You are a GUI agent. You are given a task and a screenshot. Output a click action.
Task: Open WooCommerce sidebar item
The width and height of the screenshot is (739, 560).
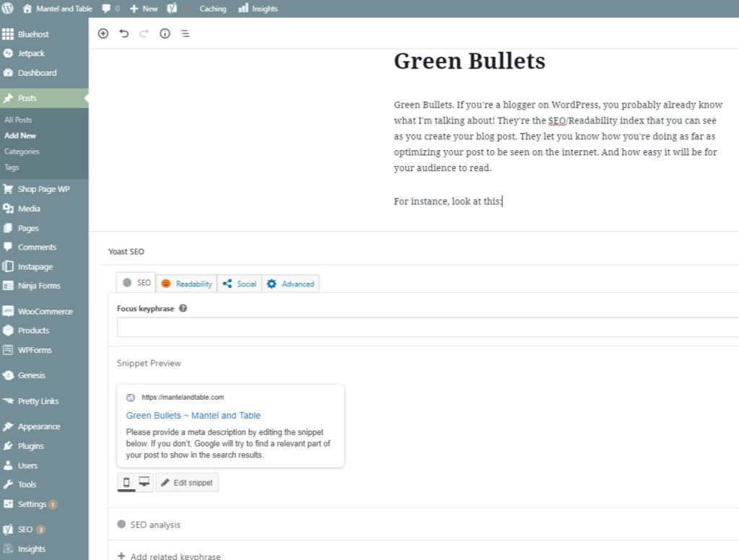tap(44, 311)
